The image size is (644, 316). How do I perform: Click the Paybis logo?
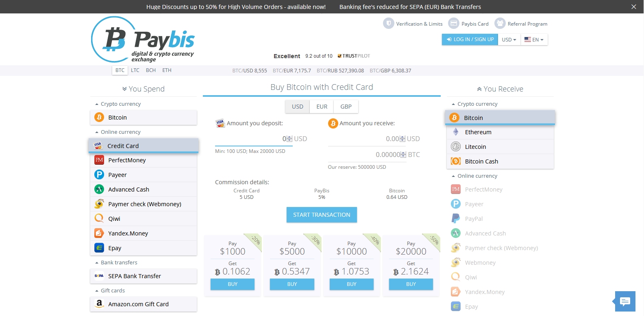tap(143, 39)
